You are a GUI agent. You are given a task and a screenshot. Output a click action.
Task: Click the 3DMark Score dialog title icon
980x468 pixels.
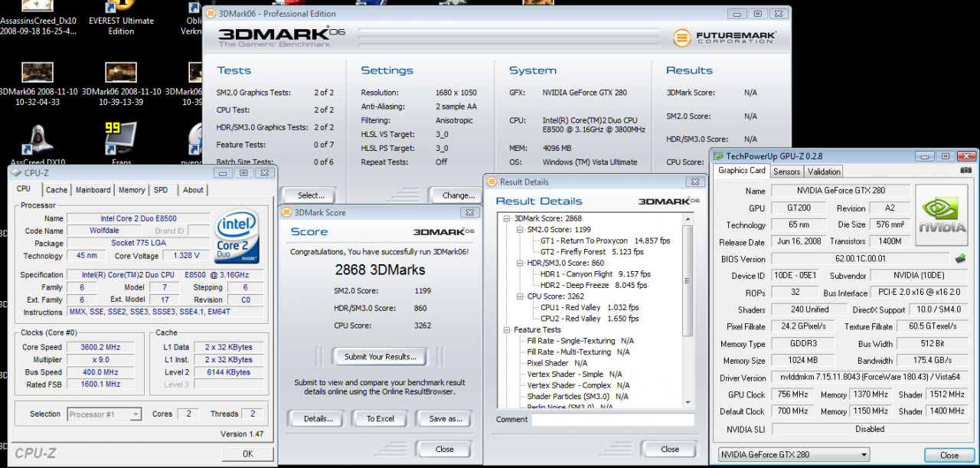pos(286,213)
